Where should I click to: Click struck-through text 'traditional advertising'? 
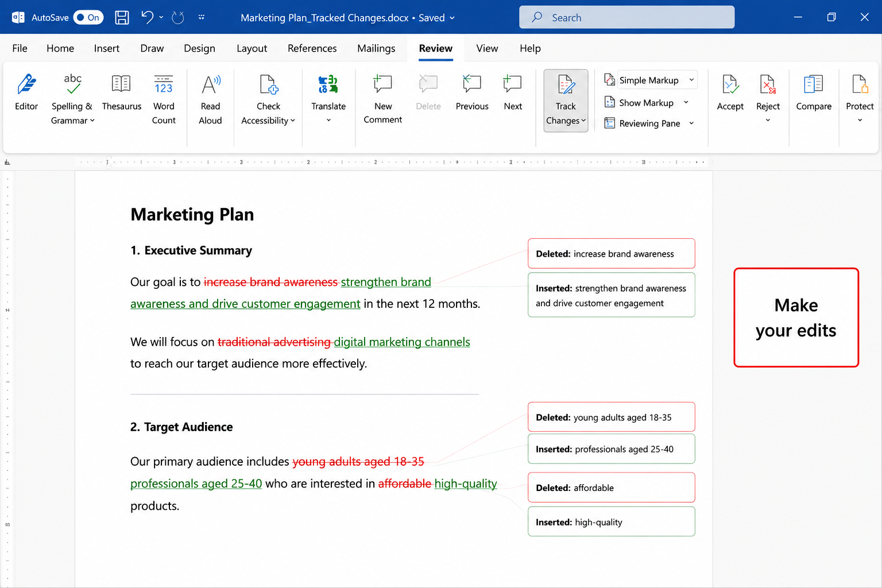coord(274,342)
